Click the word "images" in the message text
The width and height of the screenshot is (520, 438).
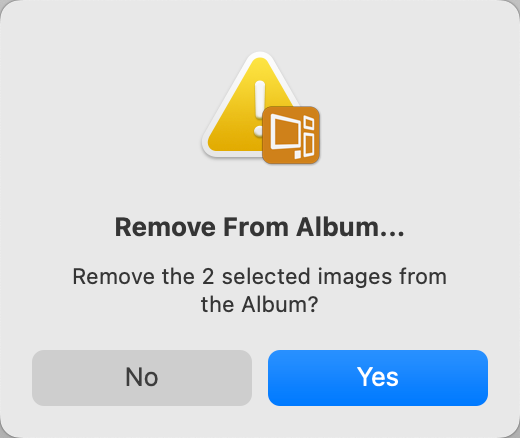(x=355, y=277)
